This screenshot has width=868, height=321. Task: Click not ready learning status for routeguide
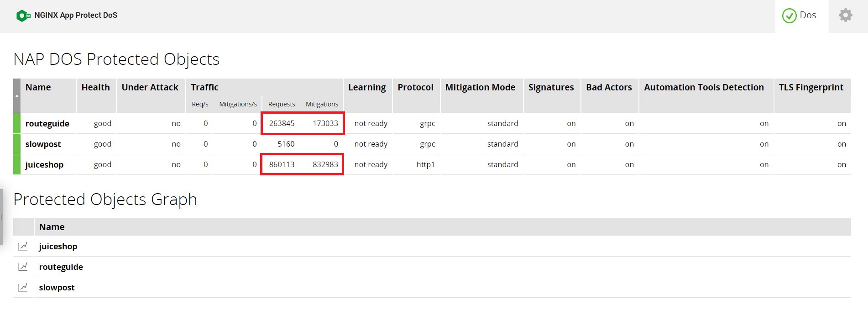coord(371,123)
